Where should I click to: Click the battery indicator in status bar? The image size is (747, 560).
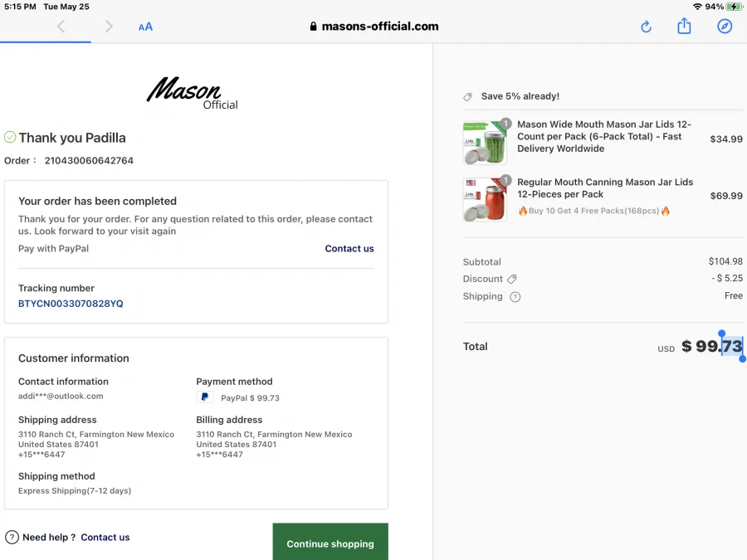[734, 7]
